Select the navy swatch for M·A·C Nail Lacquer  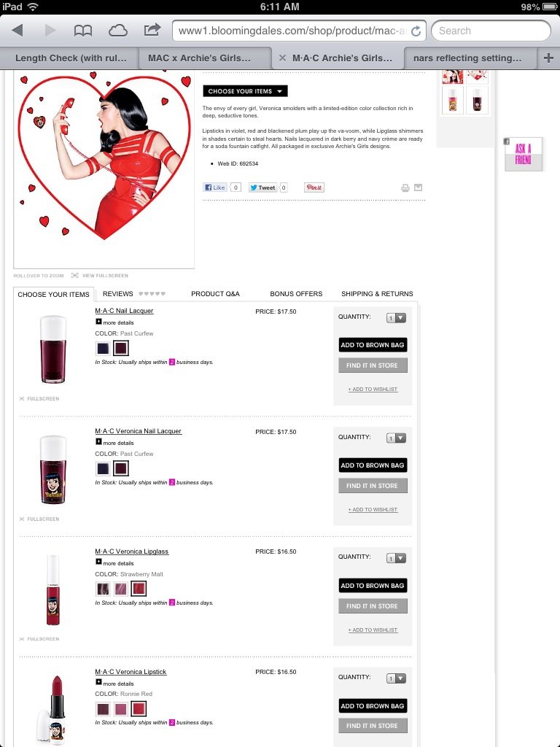pyautogui.click(x=103, y=348)
